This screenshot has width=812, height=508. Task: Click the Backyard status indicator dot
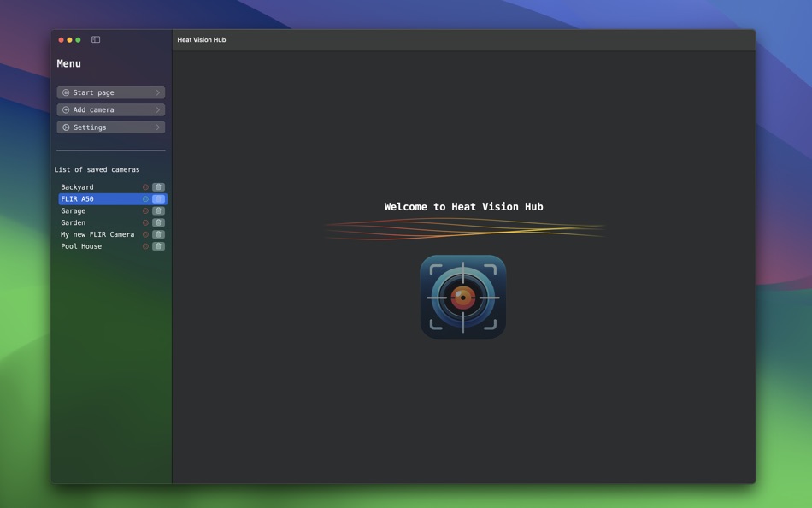145,187
